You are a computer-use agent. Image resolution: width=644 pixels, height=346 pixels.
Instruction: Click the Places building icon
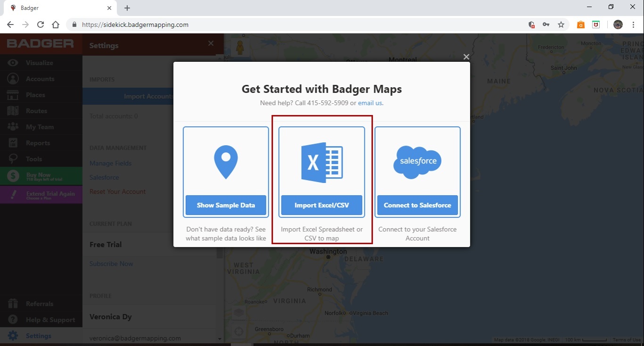(x=13, y=95)
